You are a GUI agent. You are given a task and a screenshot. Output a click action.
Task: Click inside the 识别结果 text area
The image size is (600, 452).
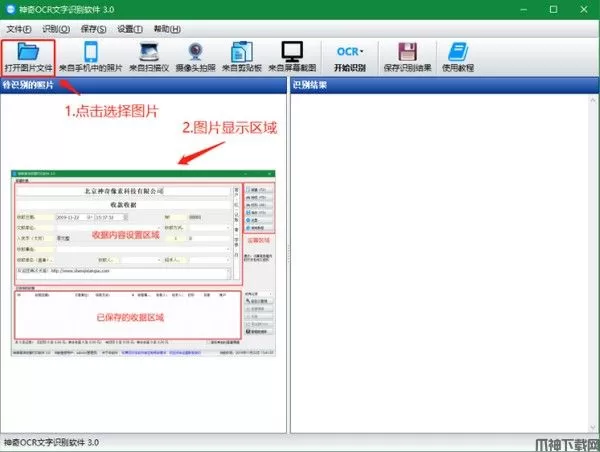pos(440,264)
